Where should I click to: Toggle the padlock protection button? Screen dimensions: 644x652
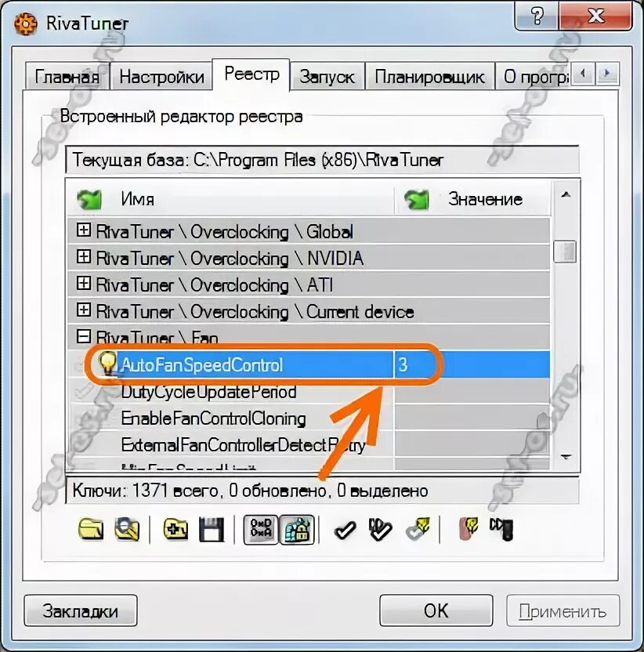coord(297,529)
